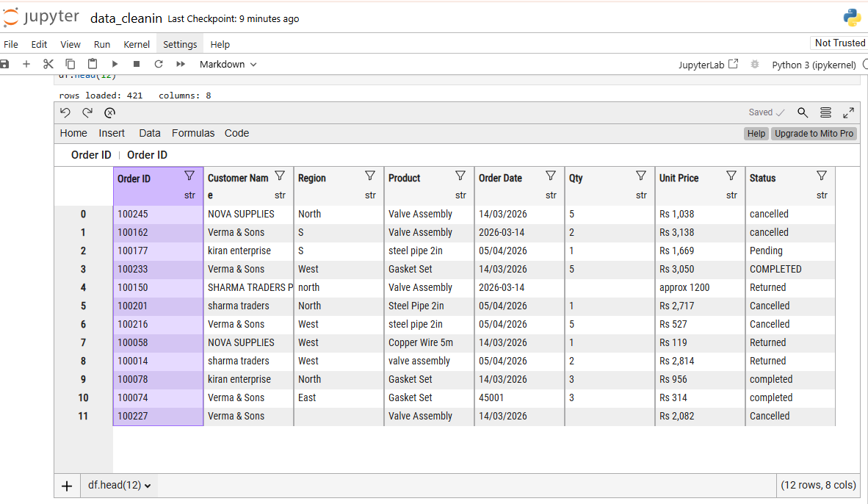Open filter for Order Date column
868x504 pixels.
tap(550, 176)
